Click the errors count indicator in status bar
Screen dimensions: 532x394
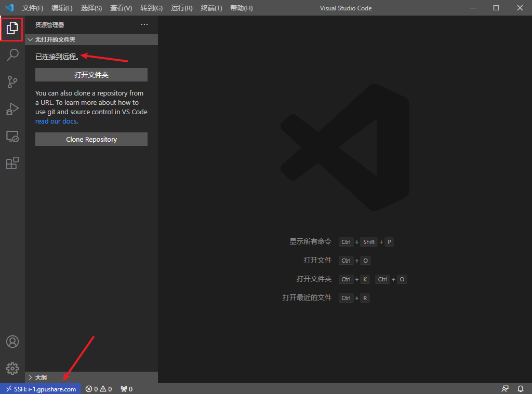[x=91, y=389]
